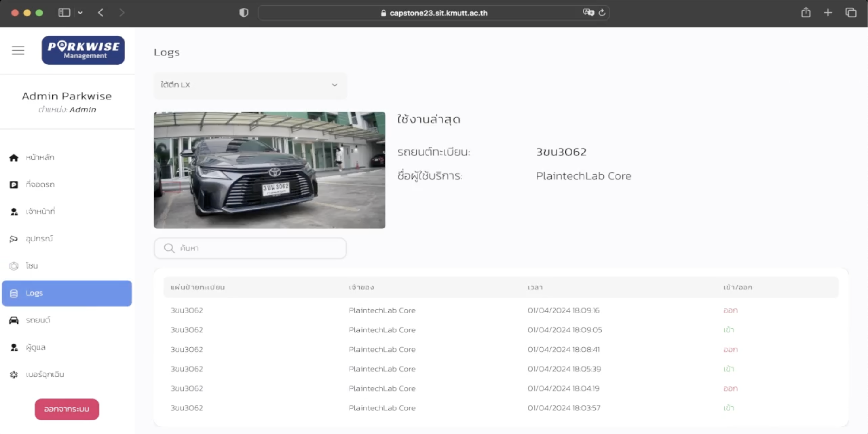Screen dimensions: 868x434
Task: Open the captured car photo
Action: (270, 170)
